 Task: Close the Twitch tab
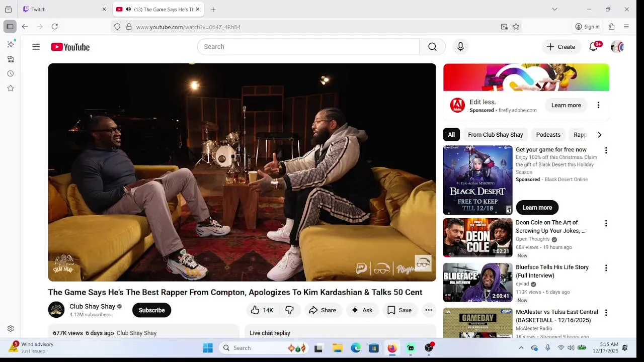coord(104,9)
